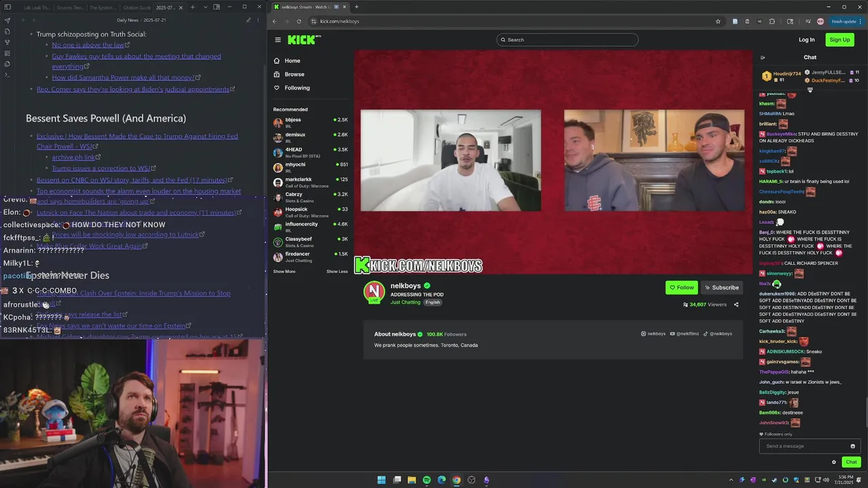Show less recommended channels
This screenshot has height=488, width=868.
(x=337, y=271)
